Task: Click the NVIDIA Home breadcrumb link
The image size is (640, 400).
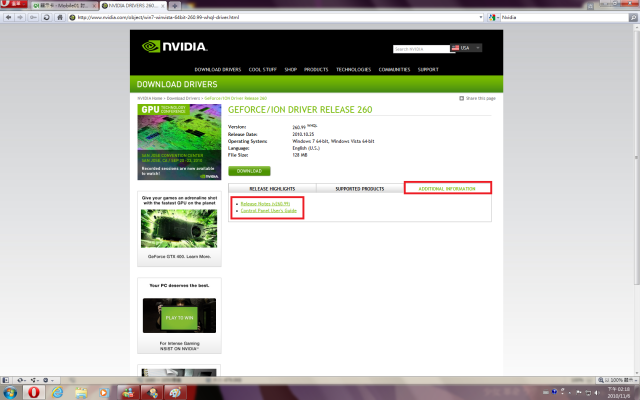Action: 150,98
